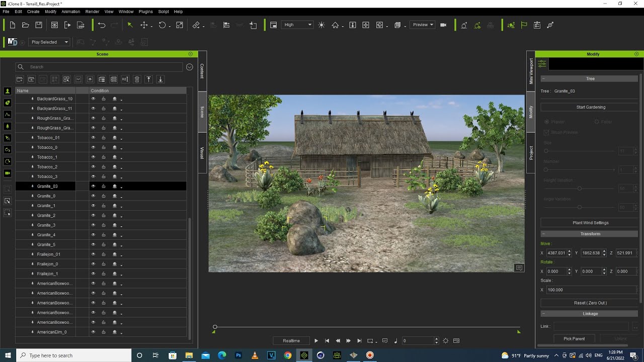Screen dimensions: 644x362
Task: Open the High render quality dropdown
Action: tap(297, 25)
